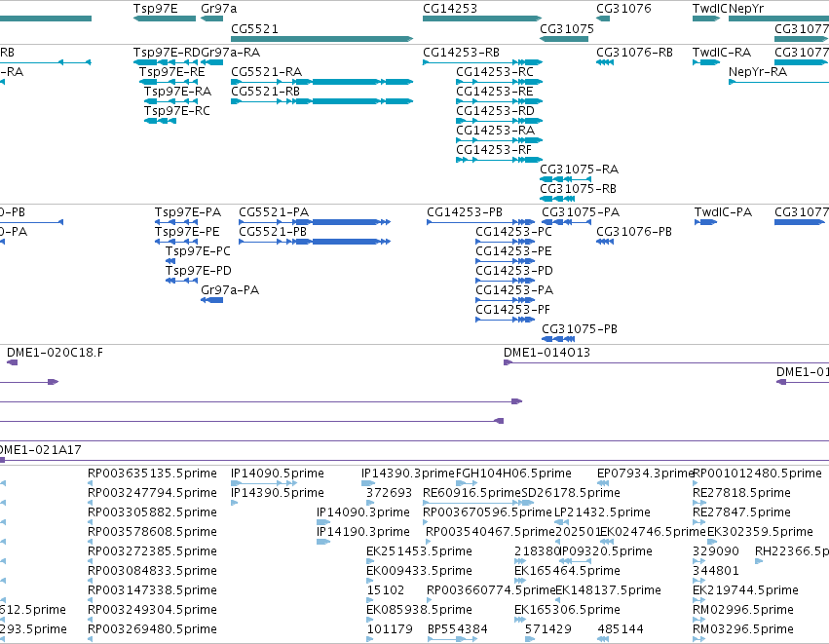Select transcript label CG31075-RB

(x=578, y=189)
